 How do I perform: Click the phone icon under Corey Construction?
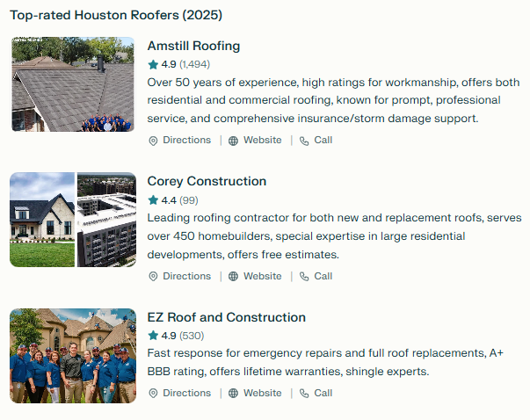point(304,277)
